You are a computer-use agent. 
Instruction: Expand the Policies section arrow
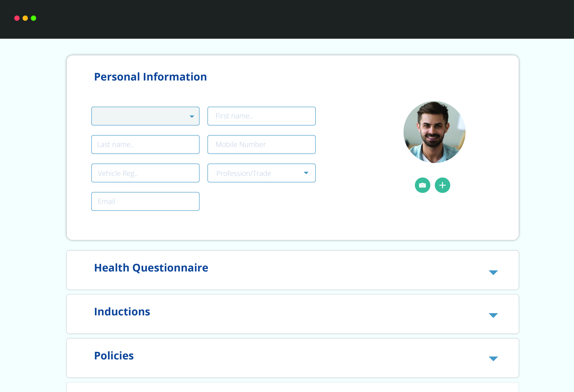click(x=493, y=359)
